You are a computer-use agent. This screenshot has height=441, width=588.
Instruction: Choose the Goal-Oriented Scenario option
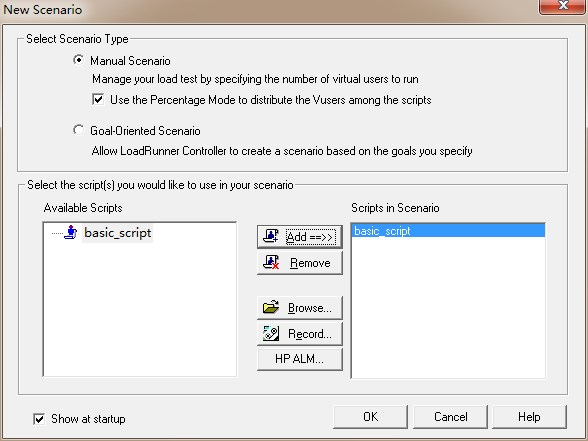79,130
